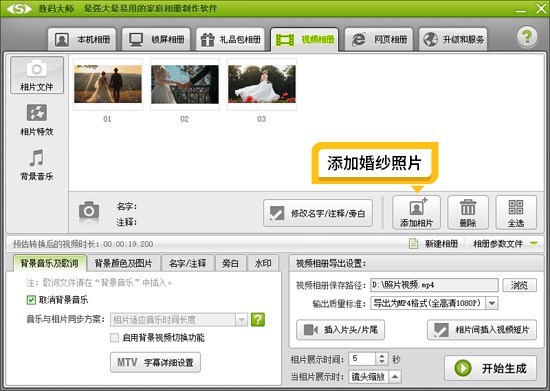
Task: Click the green help question mark icon at top right
Action: click(x=527, y=36)
